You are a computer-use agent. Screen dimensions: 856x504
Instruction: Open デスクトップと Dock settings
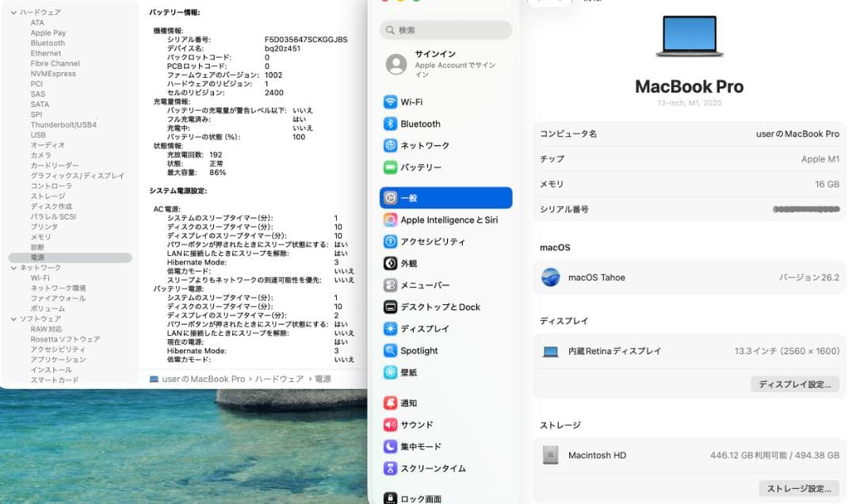[391, 306]
